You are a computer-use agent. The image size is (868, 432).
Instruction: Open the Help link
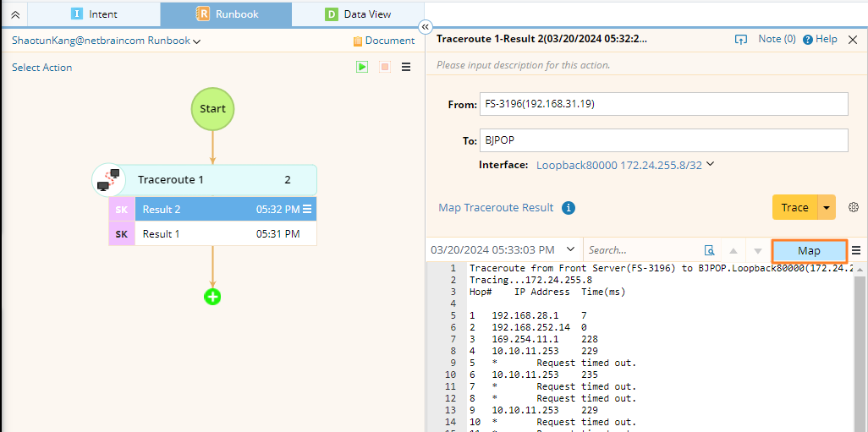[821, 39]
